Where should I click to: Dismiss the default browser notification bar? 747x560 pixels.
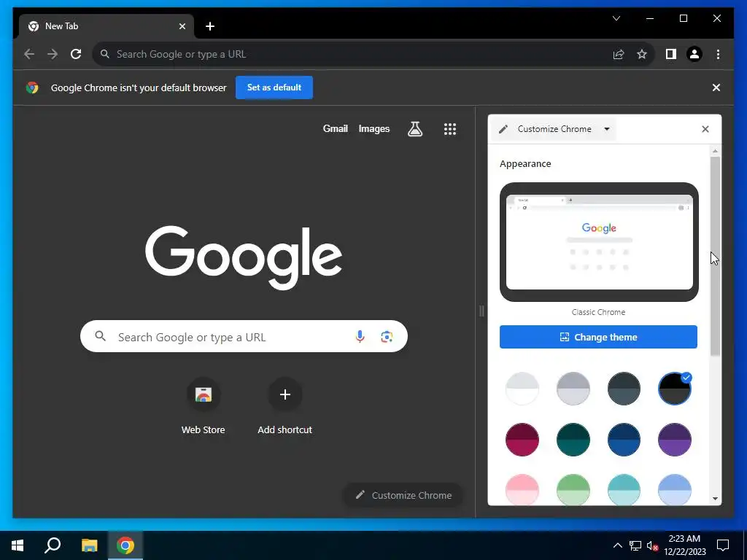(716, 87)
